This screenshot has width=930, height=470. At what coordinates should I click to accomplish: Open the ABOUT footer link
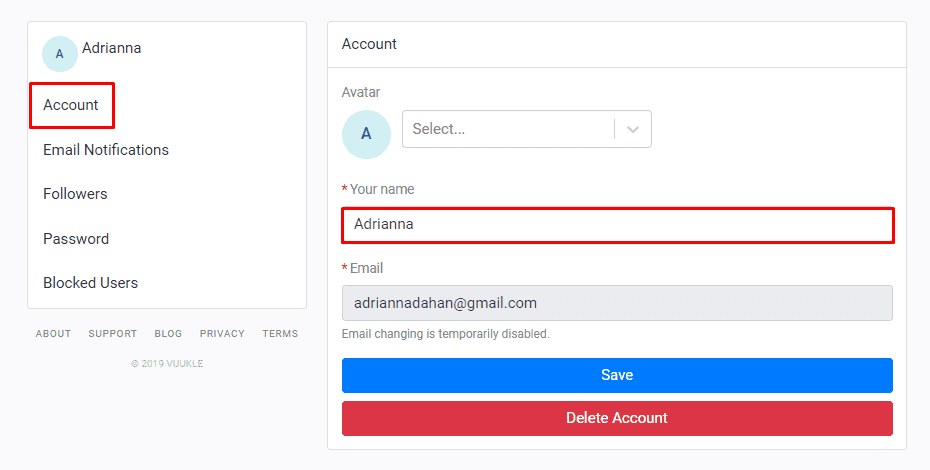point(53,334)
